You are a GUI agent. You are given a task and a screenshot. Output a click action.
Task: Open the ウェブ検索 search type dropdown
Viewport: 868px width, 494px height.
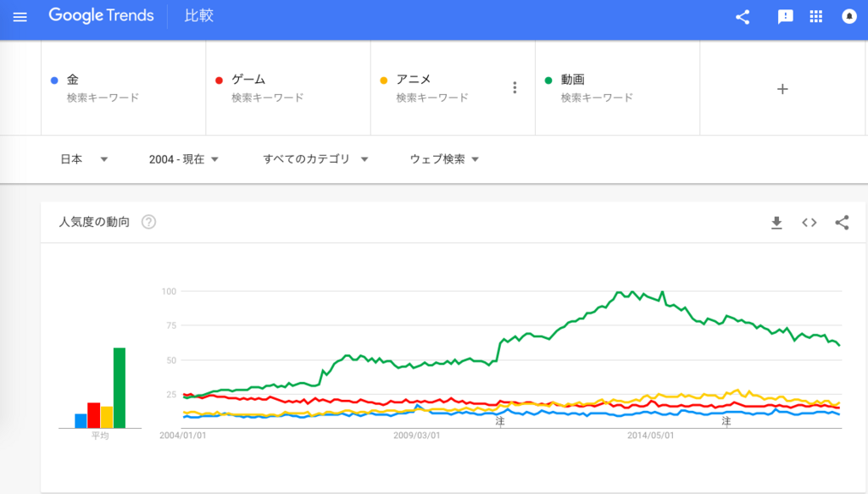click(442, 158)
